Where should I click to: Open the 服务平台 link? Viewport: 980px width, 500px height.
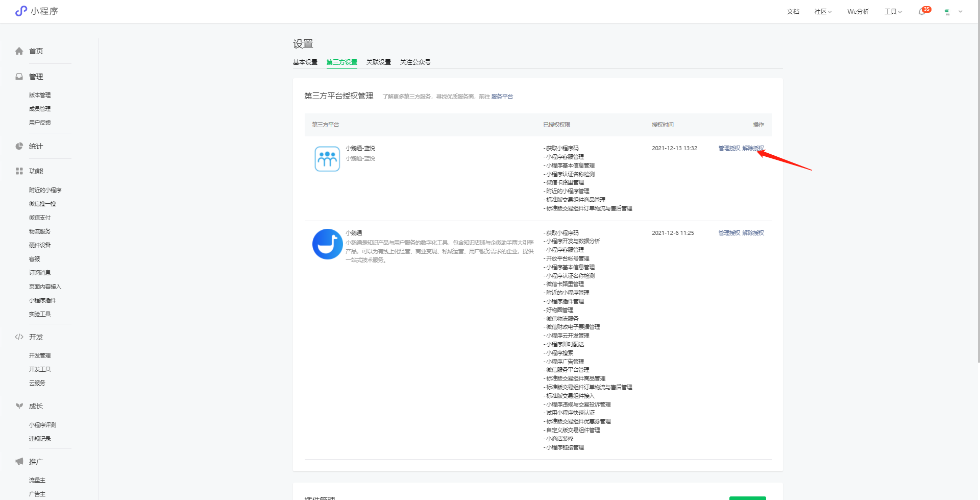tap(502, 97)
